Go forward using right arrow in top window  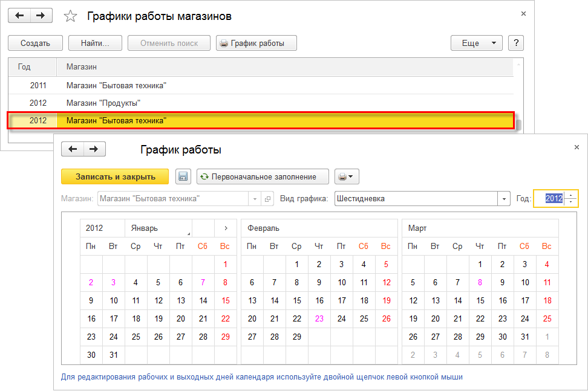[x=41, y=16]
